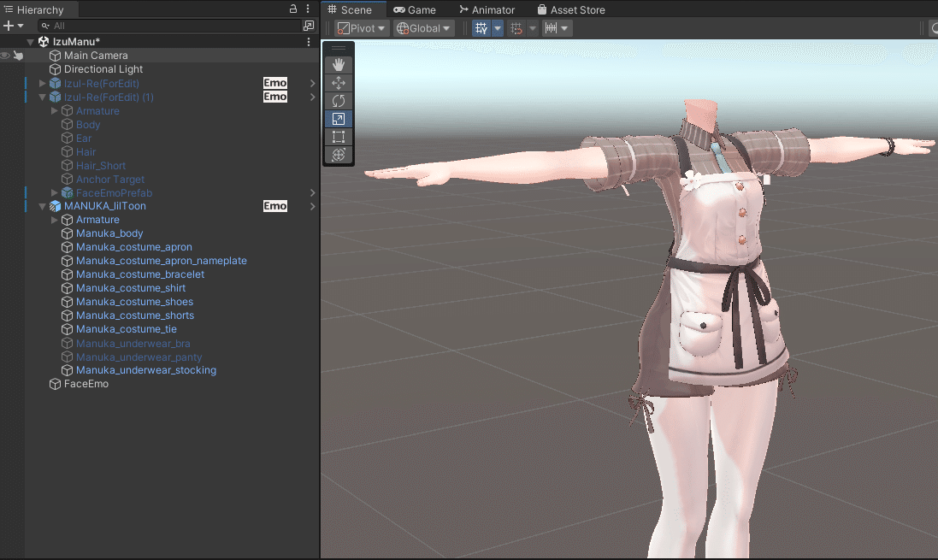Expand the Izul-Re(ForEdit) object

[40, 83]
